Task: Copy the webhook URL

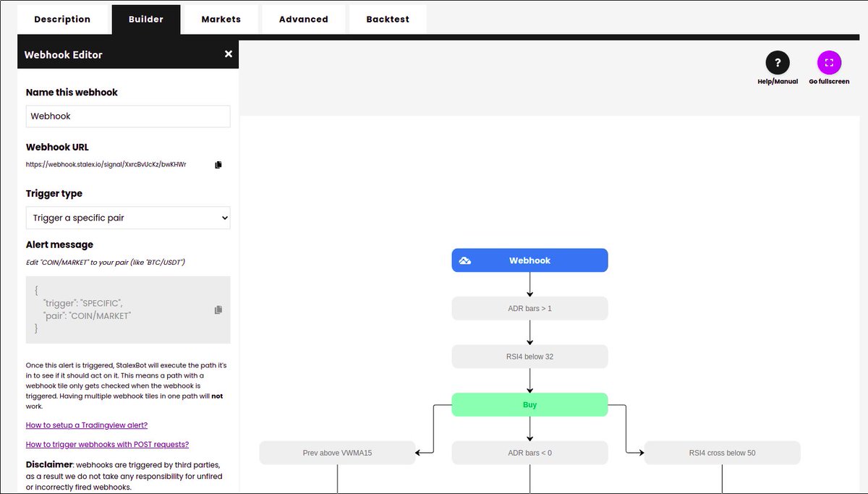Action: tap(218, 165)
